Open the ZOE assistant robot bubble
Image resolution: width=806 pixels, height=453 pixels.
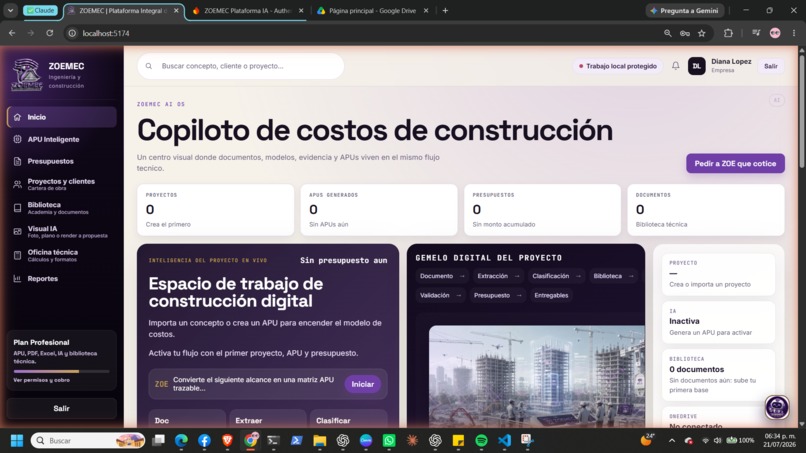point(777,407)
